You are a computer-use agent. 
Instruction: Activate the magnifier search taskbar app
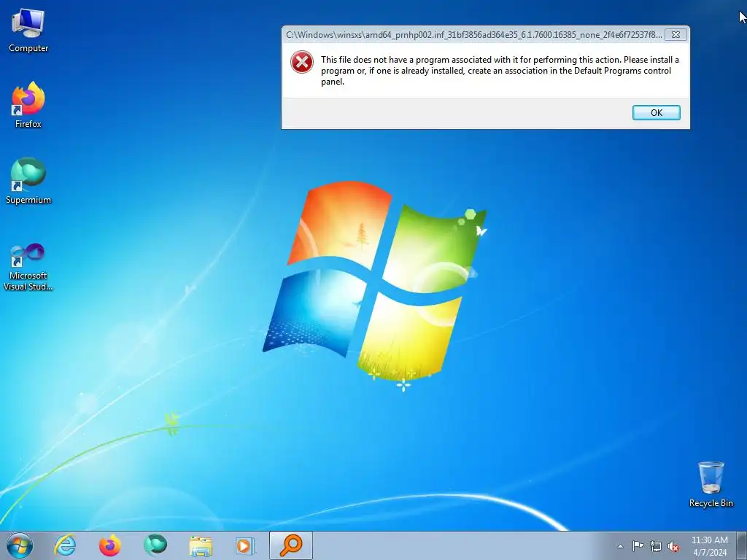(x=291, y=545)
